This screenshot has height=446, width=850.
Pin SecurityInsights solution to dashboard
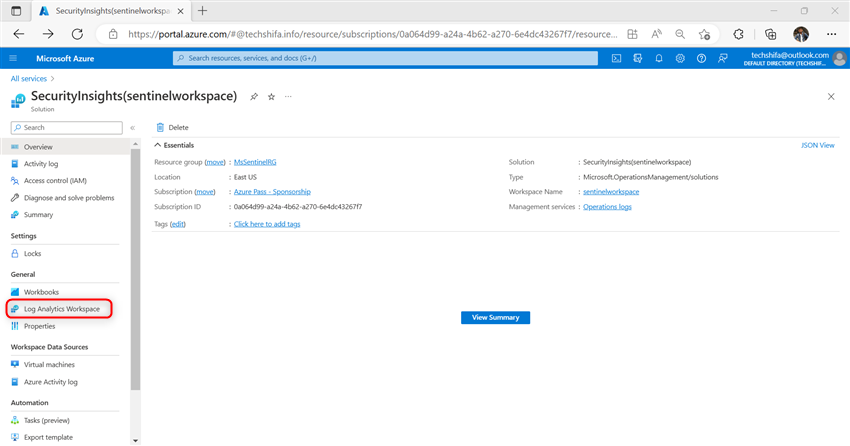click(254, 96)
